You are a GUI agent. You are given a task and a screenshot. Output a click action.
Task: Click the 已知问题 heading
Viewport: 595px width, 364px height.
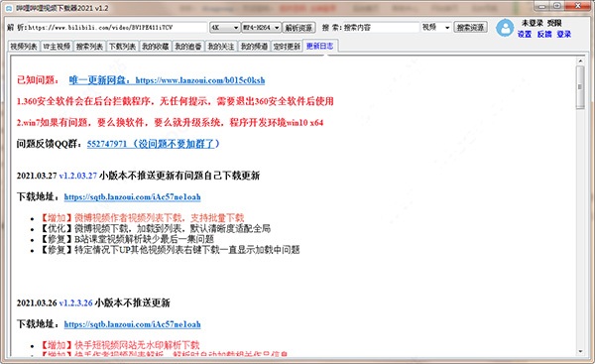click(x=38, y=80)
